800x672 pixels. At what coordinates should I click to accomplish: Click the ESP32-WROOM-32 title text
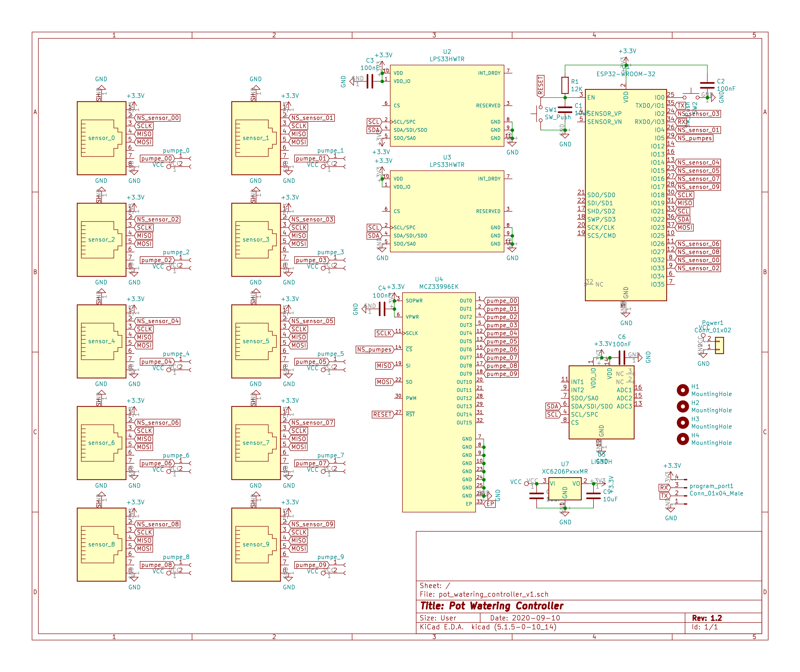[x=626, y=74]
